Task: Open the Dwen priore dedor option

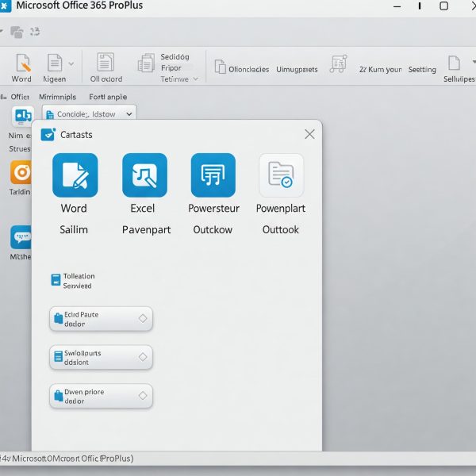Action: click(x=101, y=396)
